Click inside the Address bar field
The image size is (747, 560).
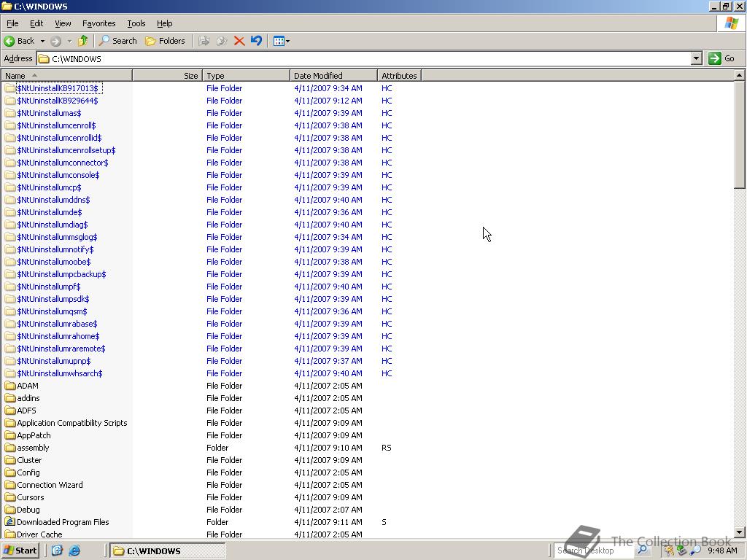click(365, 58)
